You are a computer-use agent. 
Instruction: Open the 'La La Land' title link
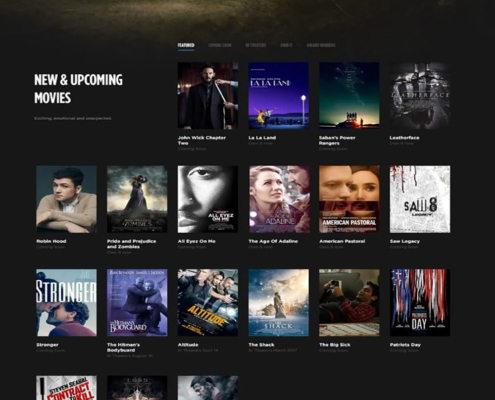coord(262,138)
